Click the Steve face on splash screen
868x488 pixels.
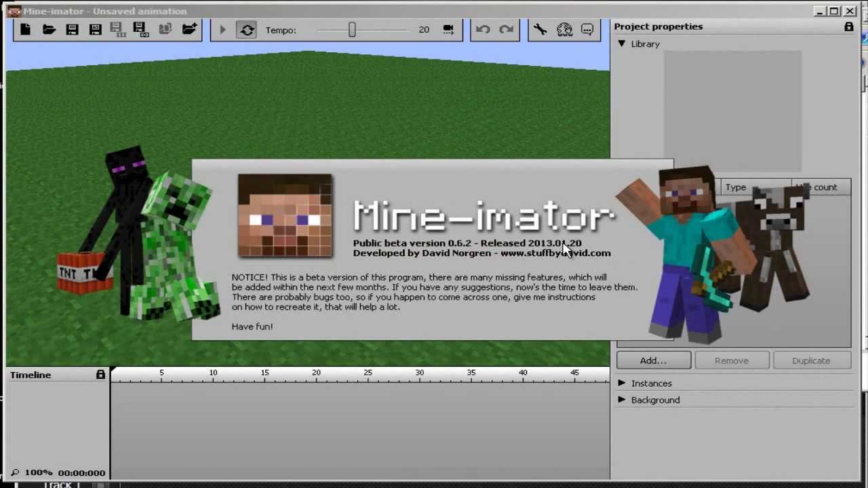tap(285, 216)
